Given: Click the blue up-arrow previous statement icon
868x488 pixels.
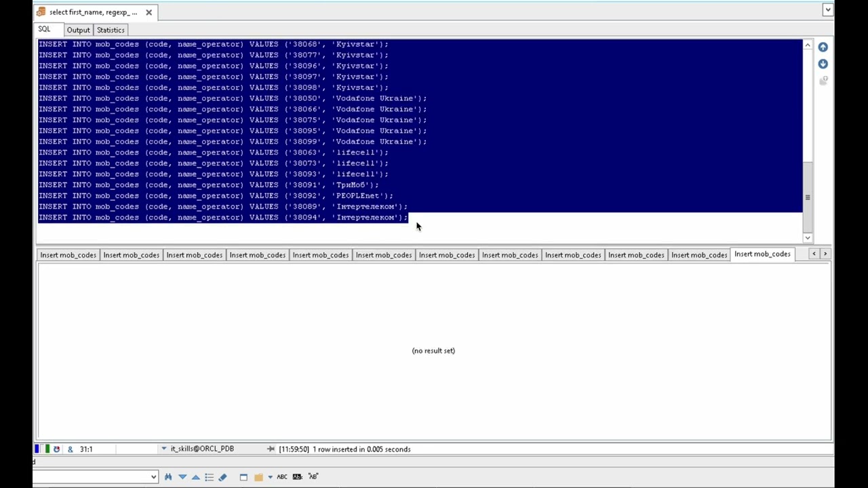Looking at the screenshot, I should [823, 47].
